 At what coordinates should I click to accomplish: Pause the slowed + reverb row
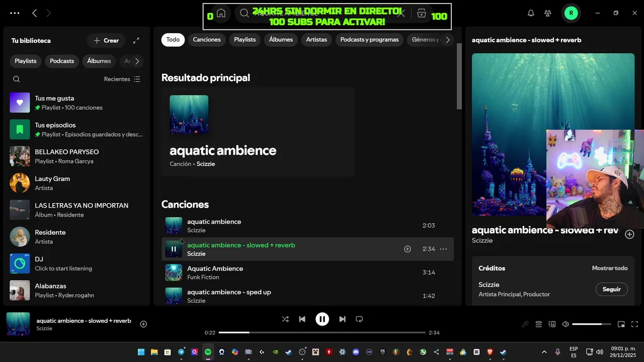[174, 249]
